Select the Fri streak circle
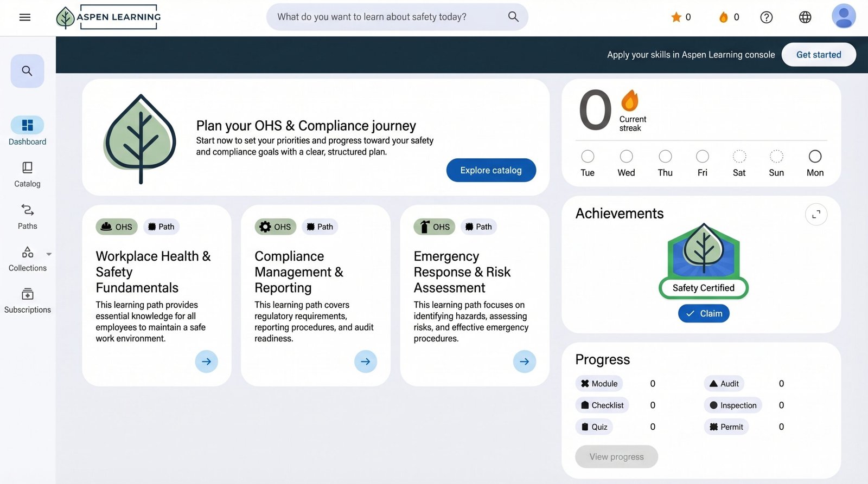The image size is (868, 484). 703,157
